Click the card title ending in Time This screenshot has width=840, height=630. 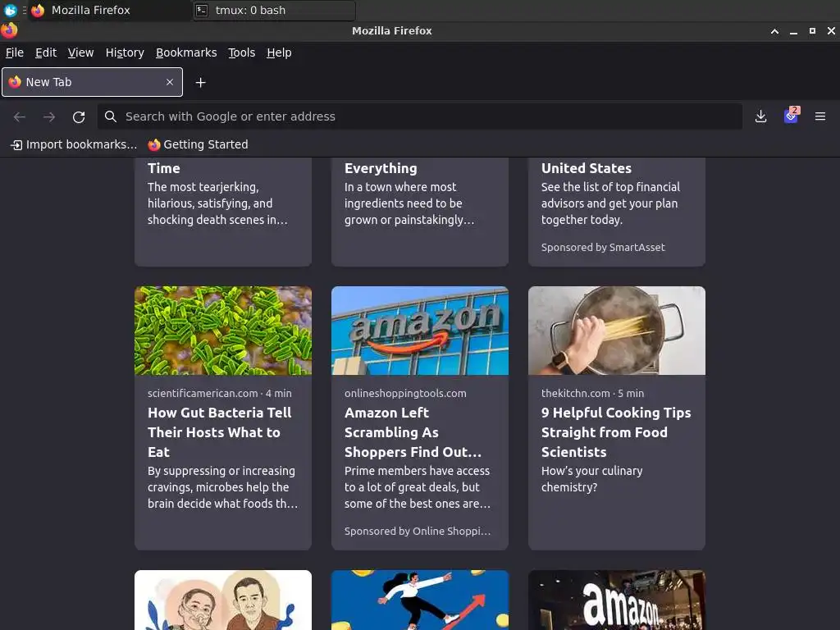[x=164, y=168]
